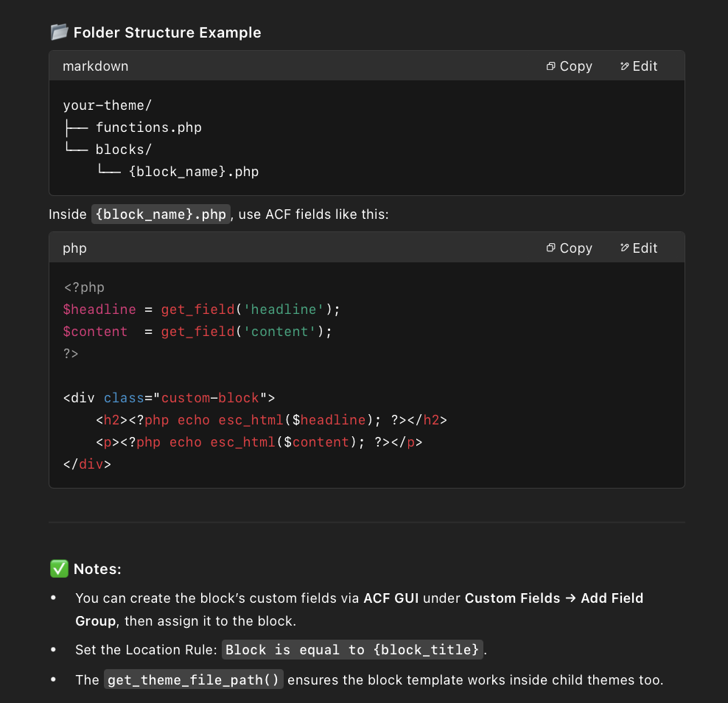Click 'use ACF fields like this:' text
Image resolution: width=728 pixels, height=703 pixels.
click(313, 214)
